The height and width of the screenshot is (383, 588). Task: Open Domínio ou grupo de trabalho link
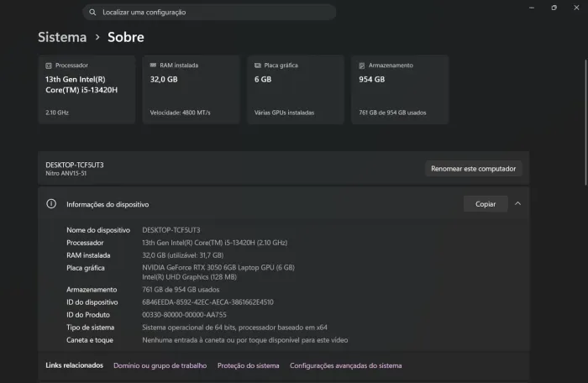(160, 365)
